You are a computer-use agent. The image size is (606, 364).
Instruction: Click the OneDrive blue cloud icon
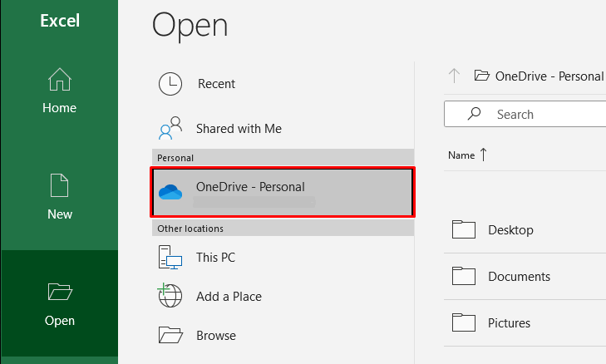[170, 192]
